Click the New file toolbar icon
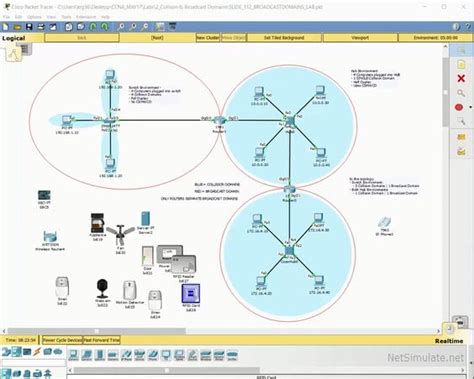The image size is (474, 379). (5, 27)
